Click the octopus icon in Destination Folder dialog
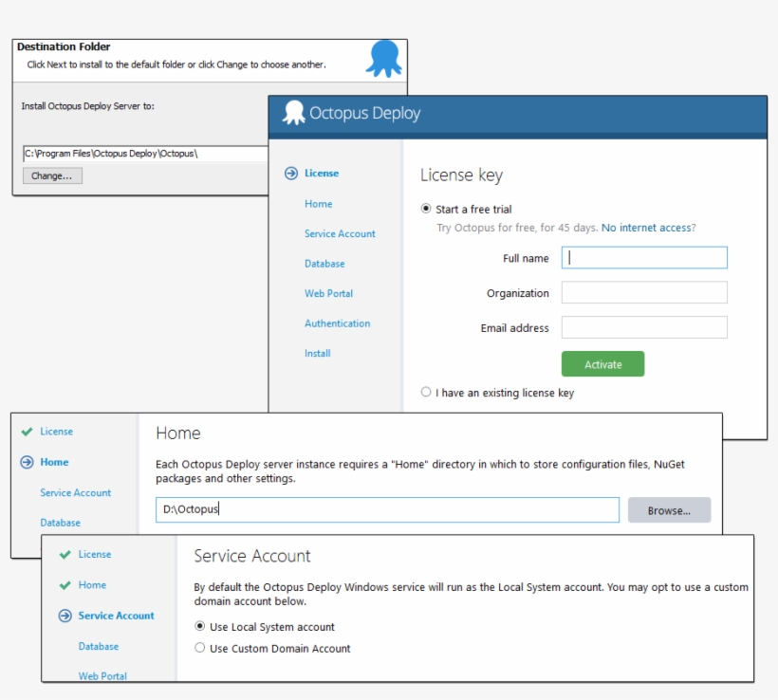Viewport: 778px width, 700px height. [x=384, y=59]
